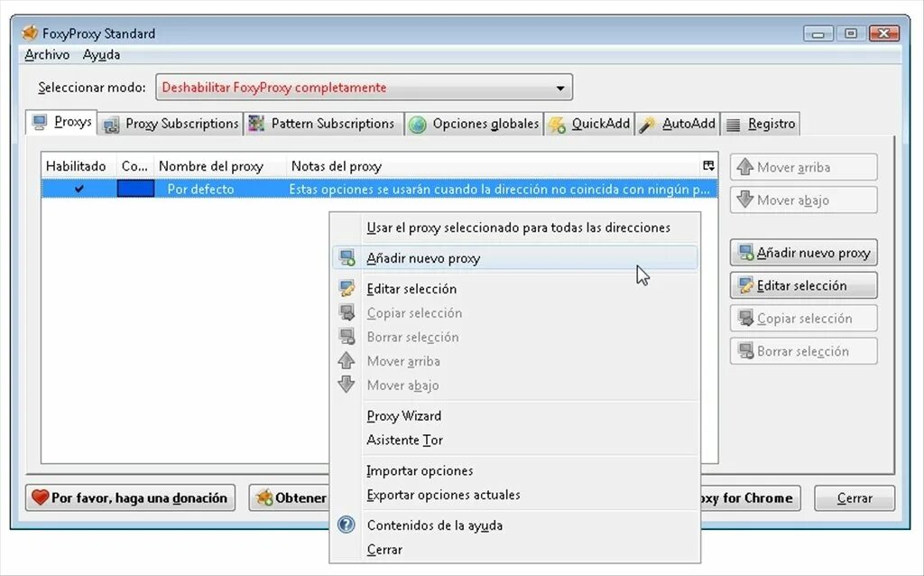The width and height of the screenshot is (924, 576).
Task: Click the Copiar selección side button
Action: [x=803, y=319]
